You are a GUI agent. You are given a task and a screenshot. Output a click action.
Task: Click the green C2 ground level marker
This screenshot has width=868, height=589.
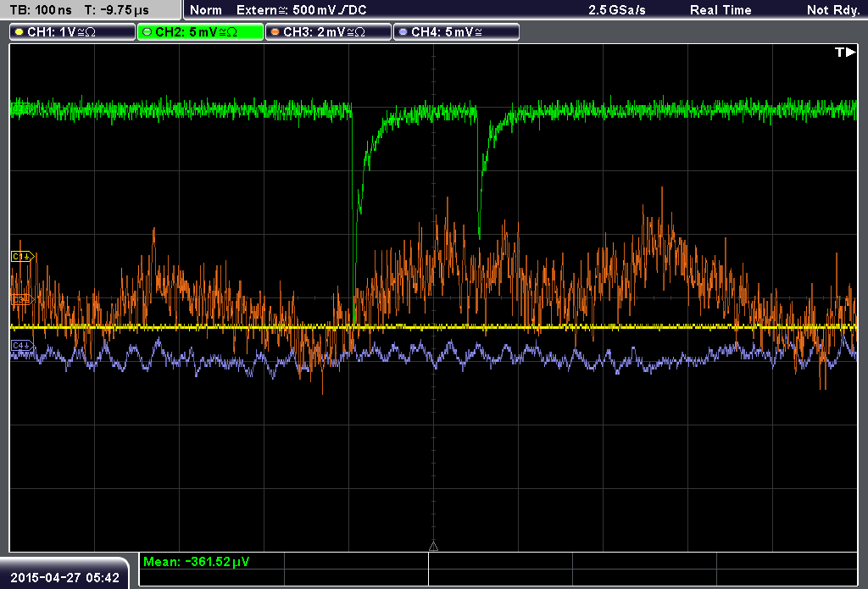point(21,109)
